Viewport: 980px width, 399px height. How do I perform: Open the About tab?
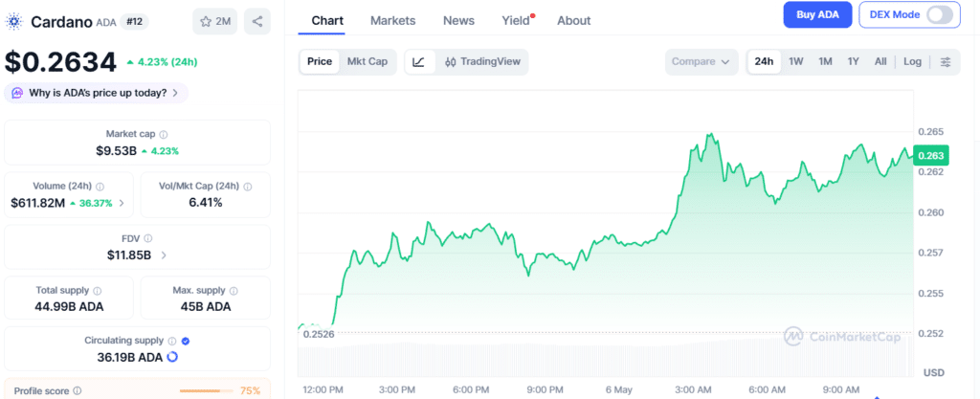pos(574,21)
